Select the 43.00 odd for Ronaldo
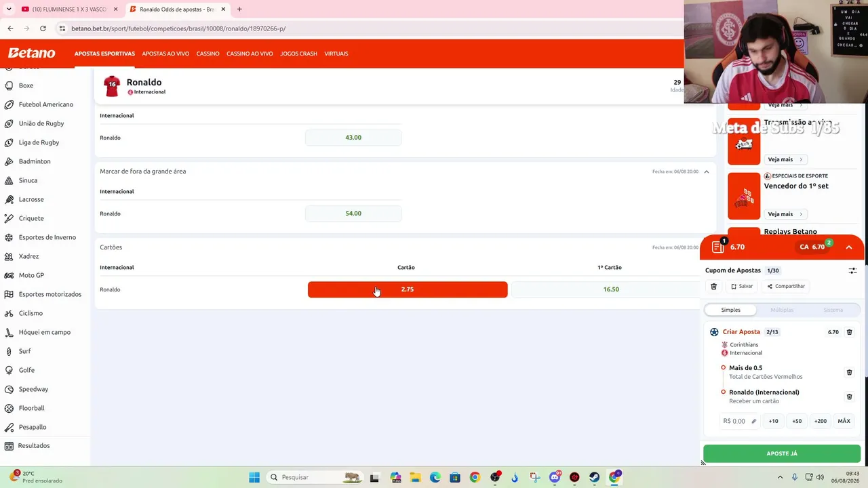The height and width of the screenshot is (488, 868). click(353, 138)
